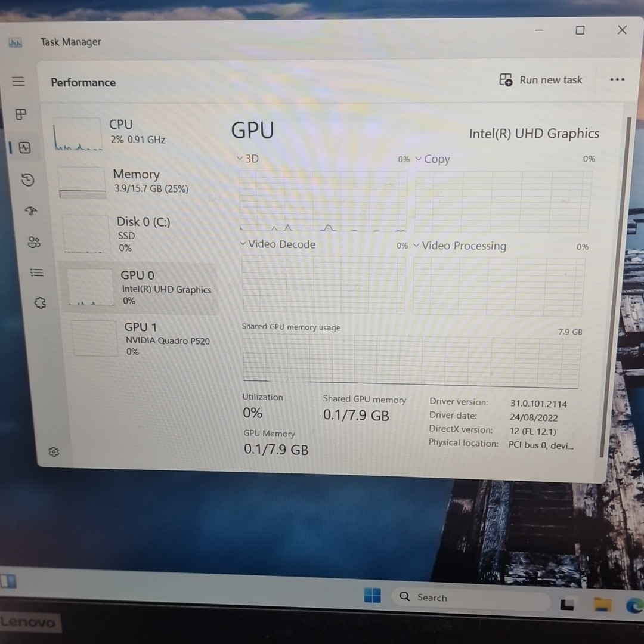The width and height of the screenshot is (644, 644).
Task: Open Microsoft Edge from the taskbar
Action: [635, 606]
